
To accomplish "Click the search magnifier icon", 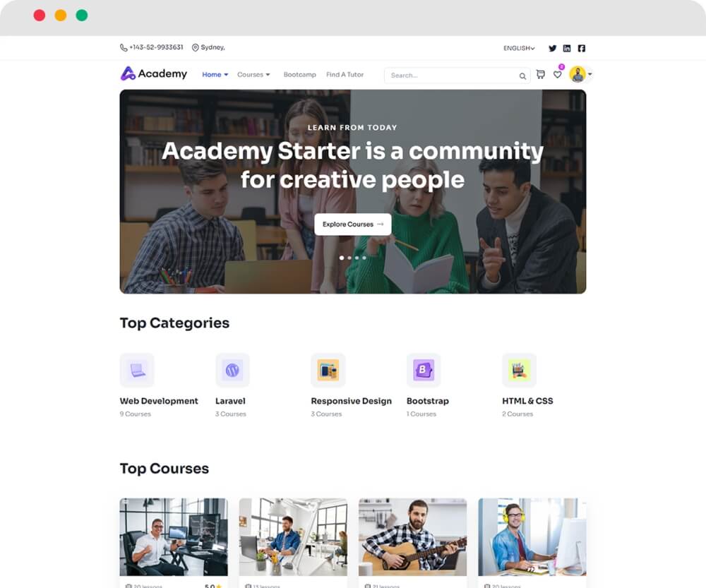I will click(522, 76).
